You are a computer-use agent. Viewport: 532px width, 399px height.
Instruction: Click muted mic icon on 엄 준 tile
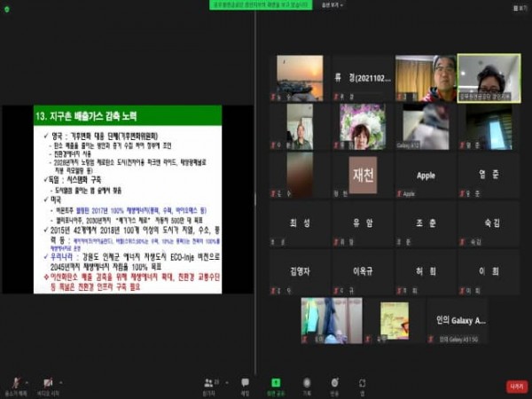(462, 193)
